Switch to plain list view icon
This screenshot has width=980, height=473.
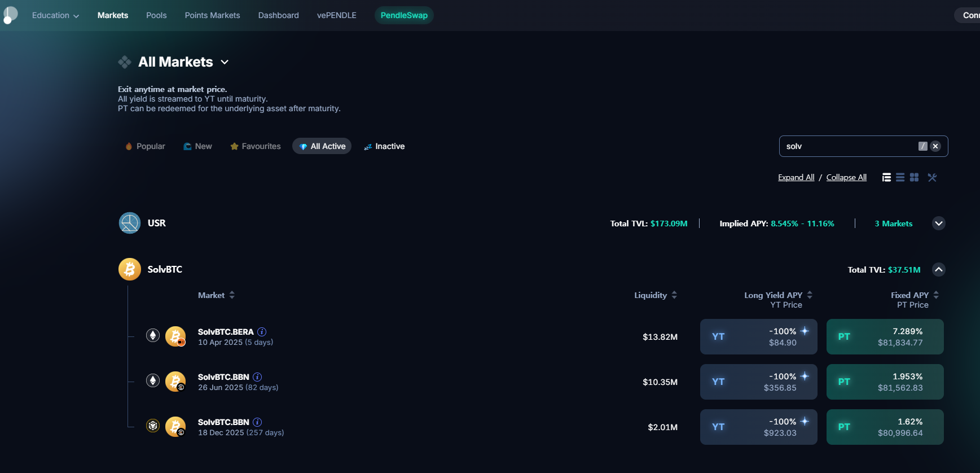(900, 177)
